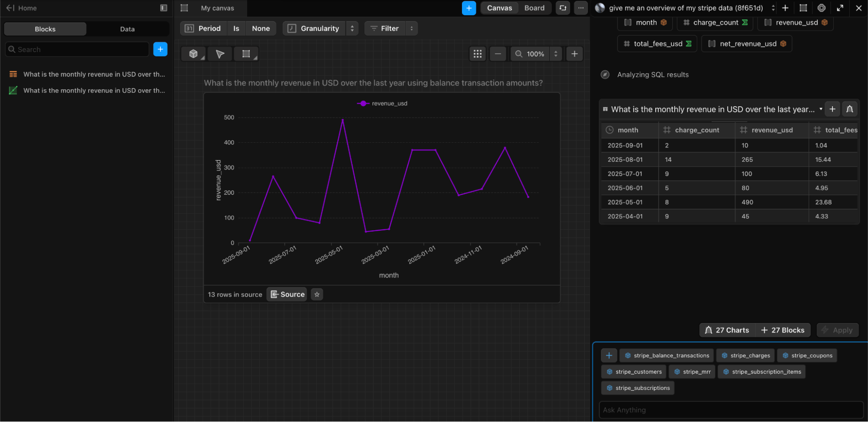The image size is (868, 422).
Task: Focus the Ask Anything input
Action: (731, 410)
